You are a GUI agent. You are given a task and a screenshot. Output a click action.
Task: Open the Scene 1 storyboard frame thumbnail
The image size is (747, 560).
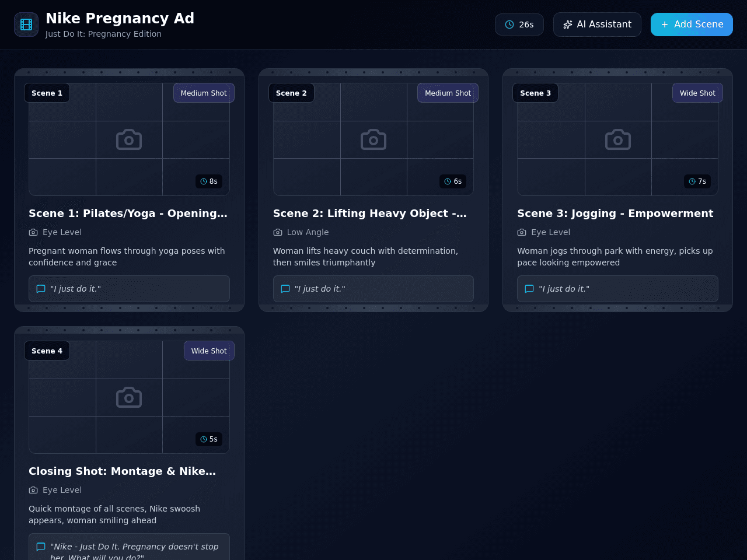tap(129, 139)
